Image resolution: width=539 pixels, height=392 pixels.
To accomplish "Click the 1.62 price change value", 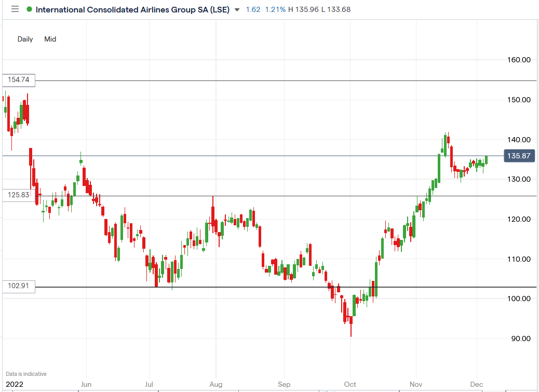I will 253,10.
